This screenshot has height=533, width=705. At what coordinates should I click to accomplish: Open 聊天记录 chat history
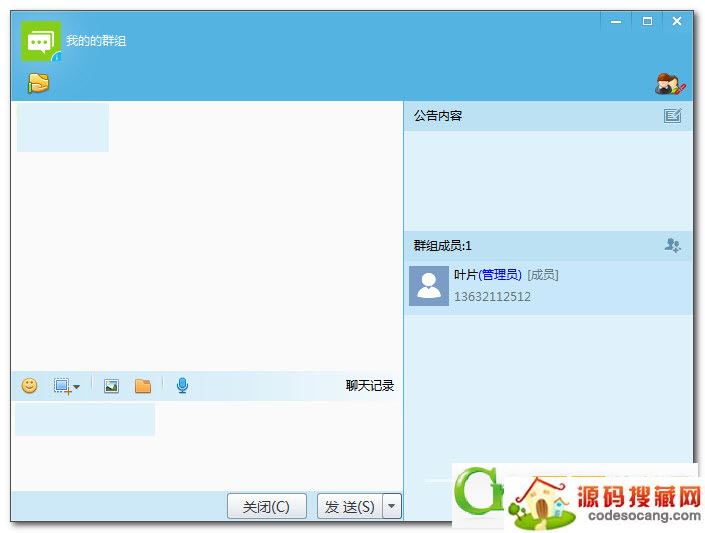370,386
